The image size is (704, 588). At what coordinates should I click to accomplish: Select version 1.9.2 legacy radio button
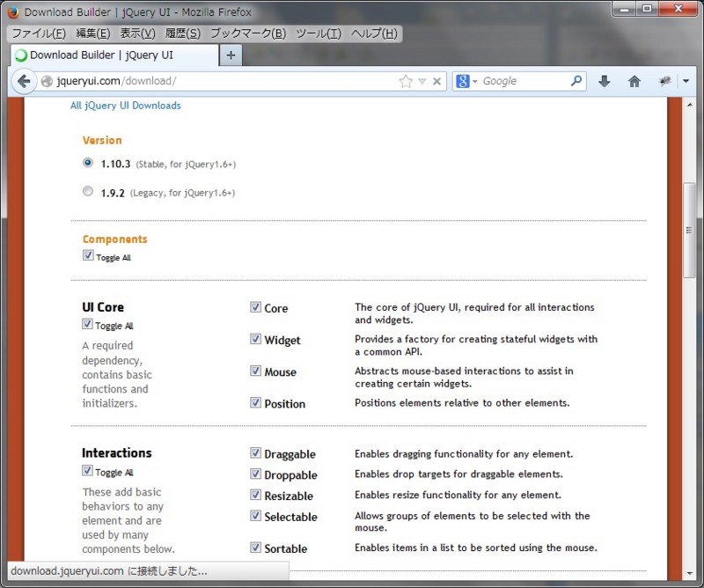pyautogui.click(x=88, y=191)
